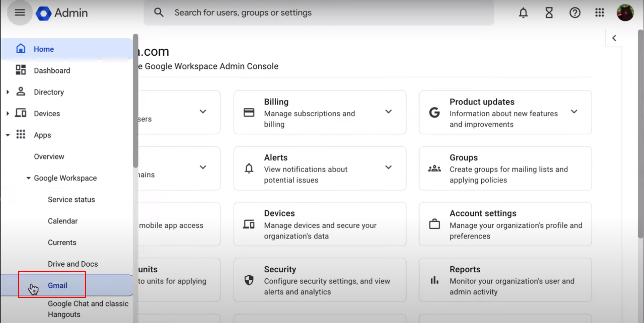Open the hamburger navigation menu

pos(19,12)
